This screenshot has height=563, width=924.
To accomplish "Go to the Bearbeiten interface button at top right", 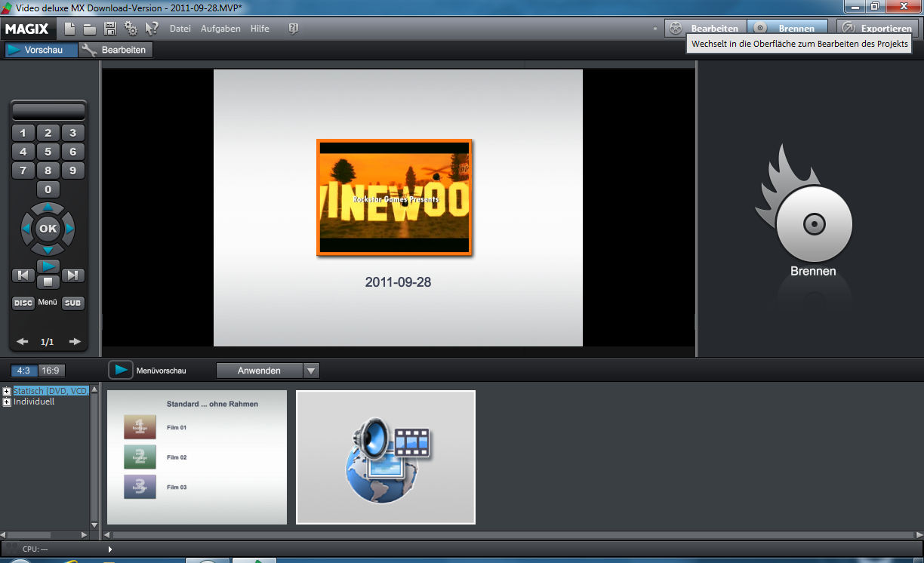I will (705, 29).
